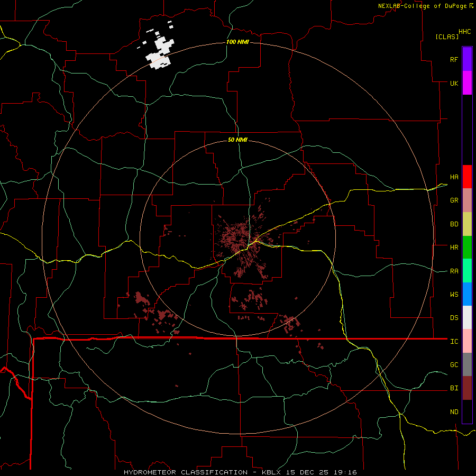Screen dimensions: 476x476
Task: Click the 'NEXLAB-College of DuPage' credit text
Action: (x=422, y=6)
